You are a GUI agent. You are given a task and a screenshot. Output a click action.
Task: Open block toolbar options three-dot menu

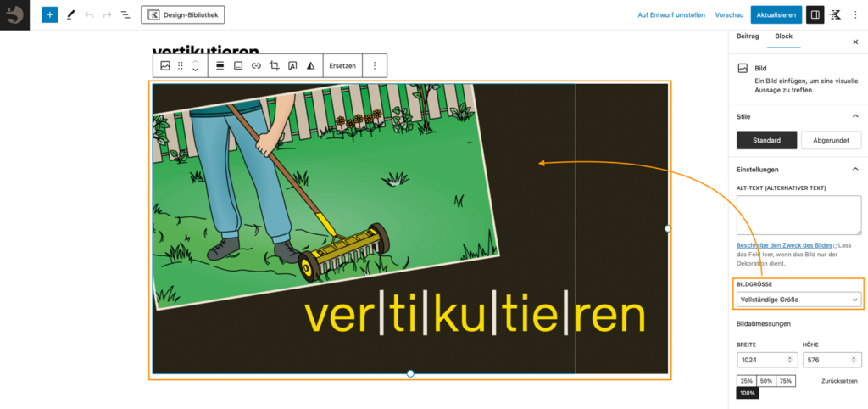[x=374, y=65]
